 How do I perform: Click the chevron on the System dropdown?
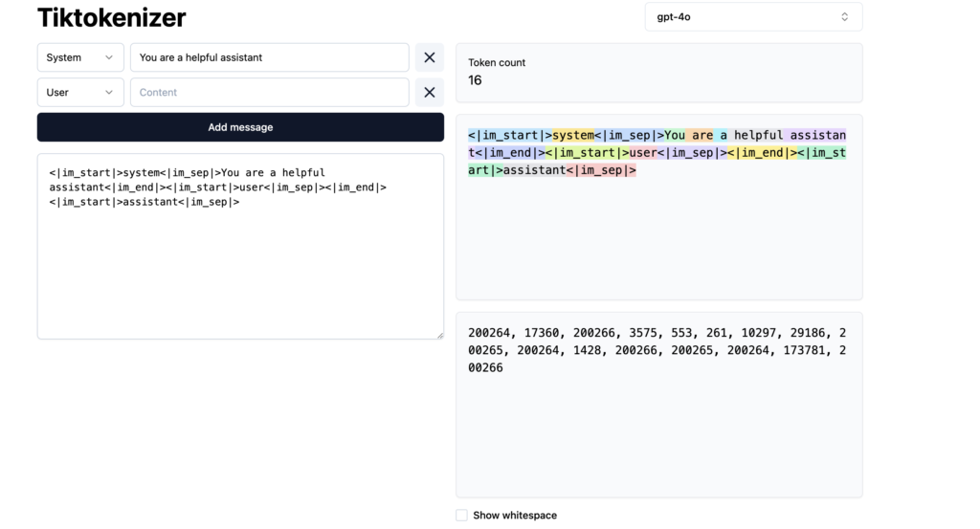pyautogui.click(x=109, y=57)
